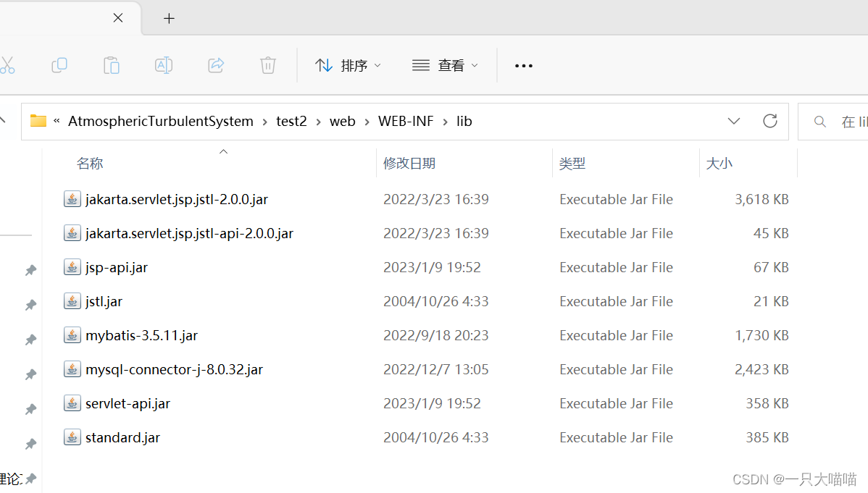Viewport: 868px width, 493px height.
Task: Close the current Explorer tab
Action: coord(118,17)
